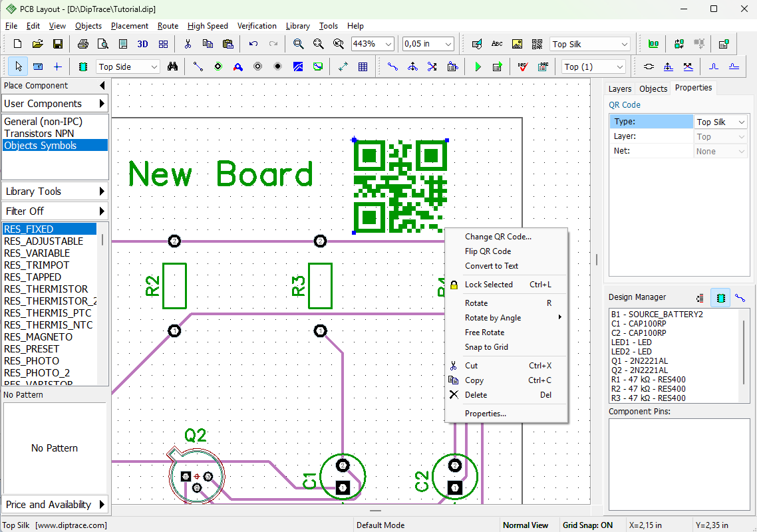Choose Change QR Code... from context menu
The width and height of the screenshot is (757, 532).
pyautogui.click(x=506, y=237)
